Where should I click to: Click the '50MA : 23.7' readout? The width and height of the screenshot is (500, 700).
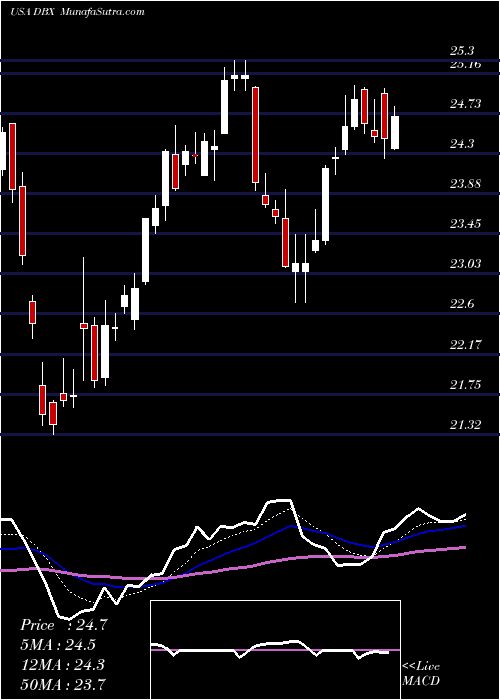click(63, 684)
